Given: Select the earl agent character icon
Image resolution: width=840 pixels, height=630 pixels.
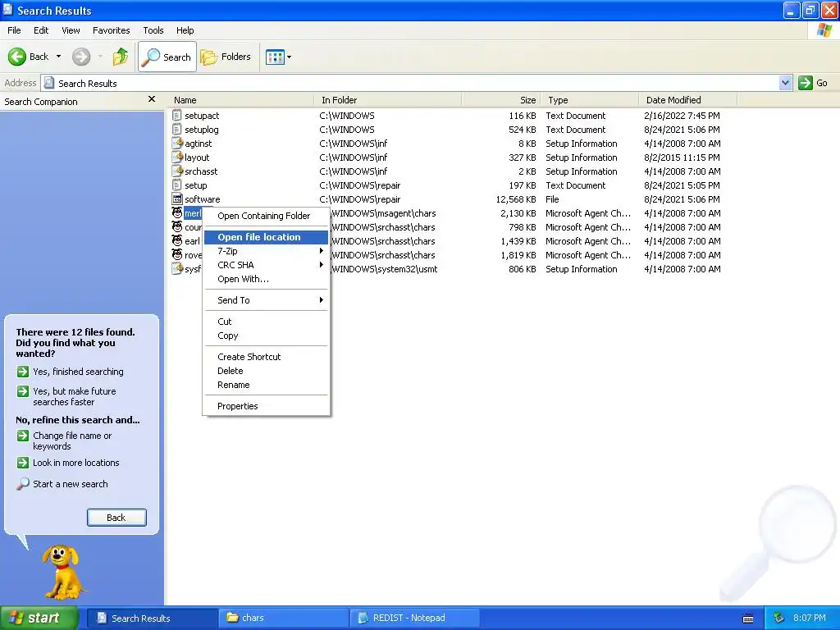Looking at the screenshot, I should pos(177,240).
